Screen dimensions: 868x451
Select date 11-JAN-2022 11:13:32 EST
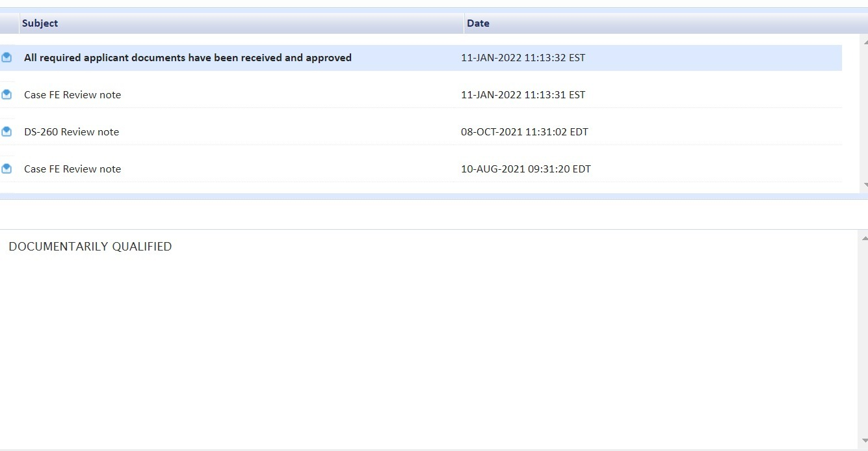(523, 58)
